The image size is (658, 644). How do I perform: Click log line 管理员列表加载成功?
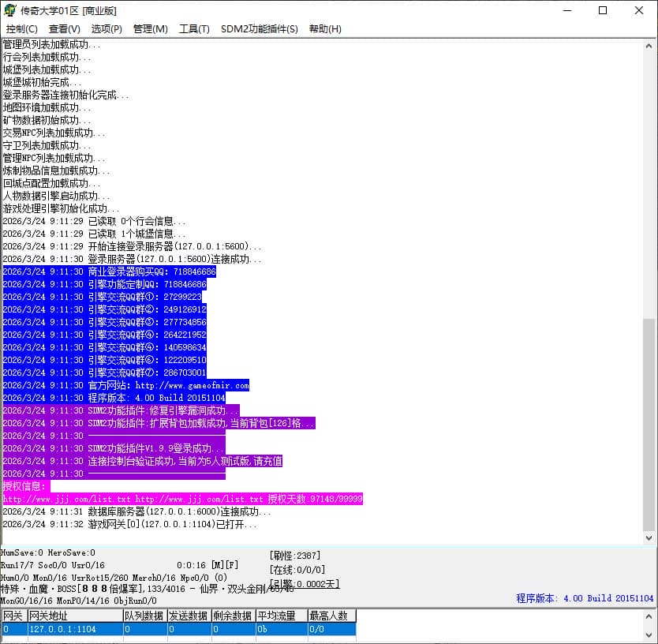pyautogui.click(x=51, y=44)
